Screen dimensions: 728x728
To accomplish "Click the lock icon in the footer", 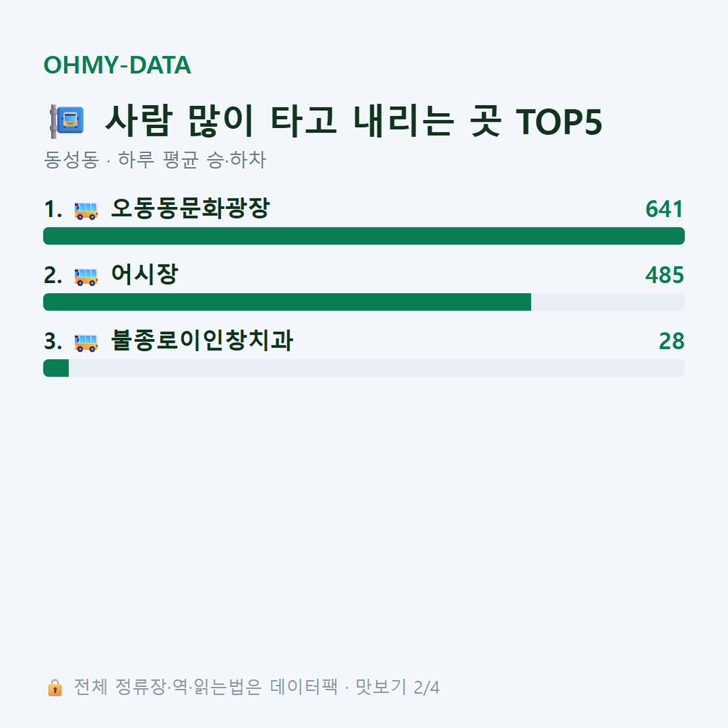I will point(55,687).
